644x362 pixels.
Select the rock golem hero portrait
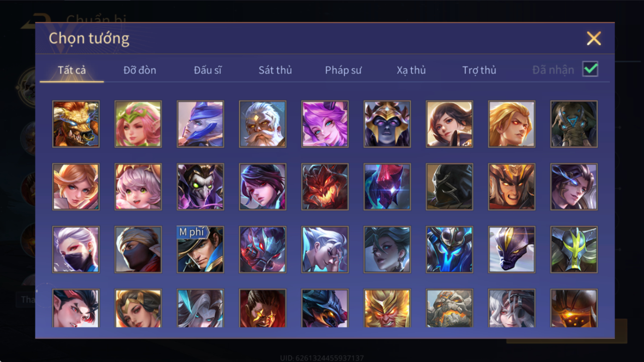(449, 308)
